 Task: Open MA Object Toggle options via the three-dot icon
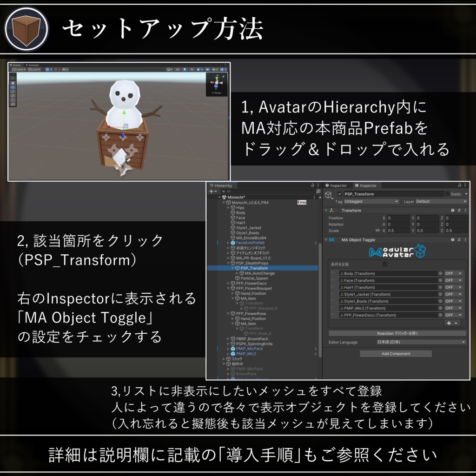465,240
